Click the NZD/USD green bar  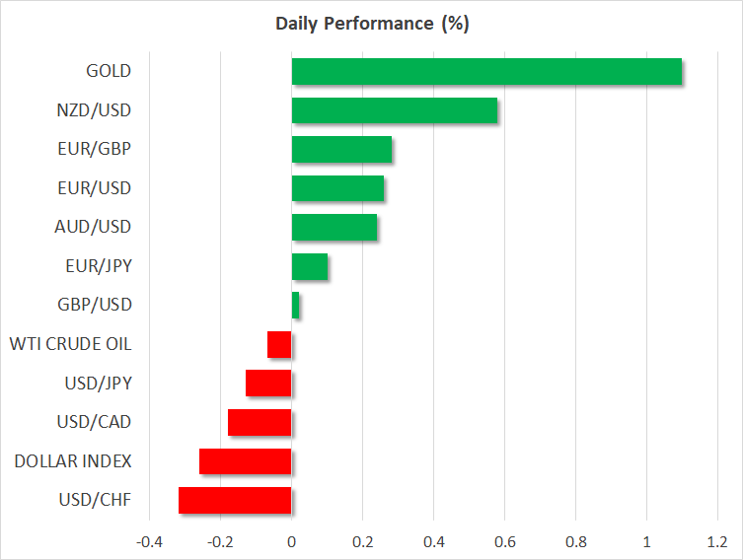tap(394, 110)
